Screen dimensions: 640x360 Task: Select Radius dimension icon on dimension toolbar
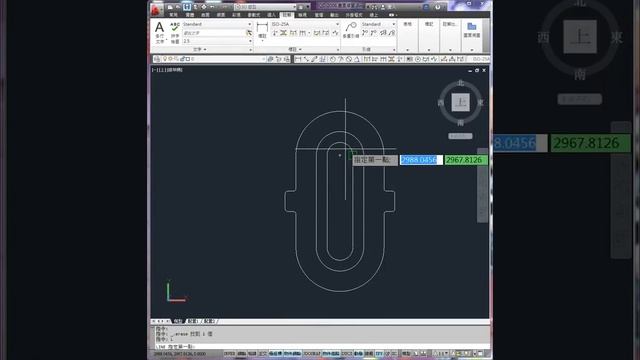tap(332, 59)
